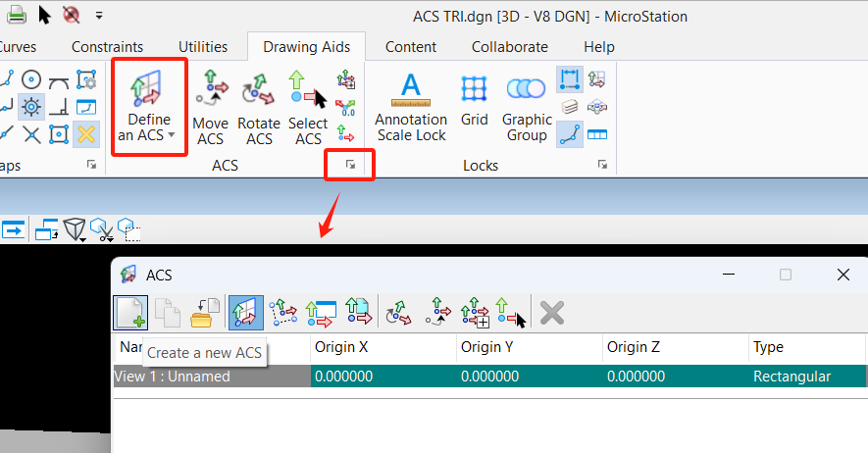
Task: Click the blue right-arrow view toolbar icon
Action: tap(14, 229)
